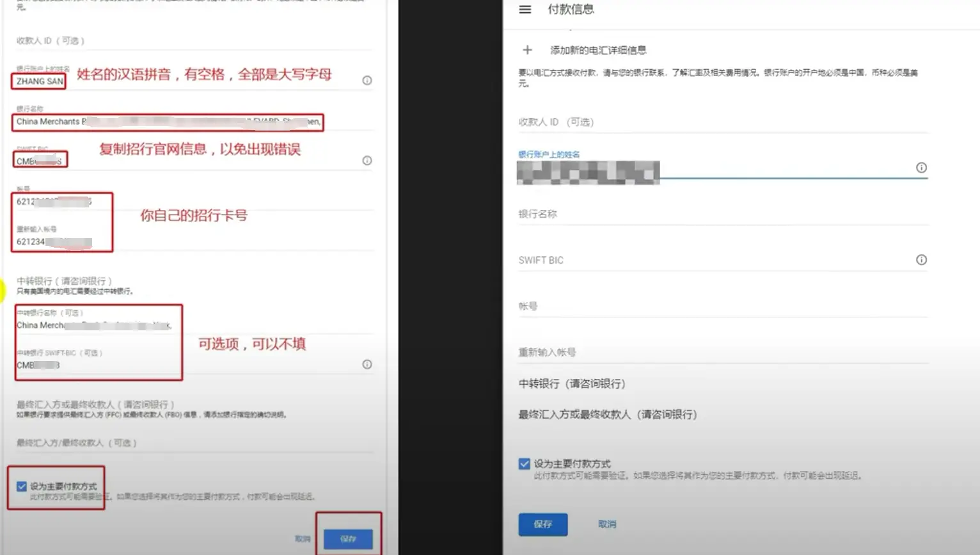Image resolution: width=980 pixels, height=555 pixels.
Task: Toggle 设为主要付款方式 checkbox in left tutorial panel
Action: (22, 487)
